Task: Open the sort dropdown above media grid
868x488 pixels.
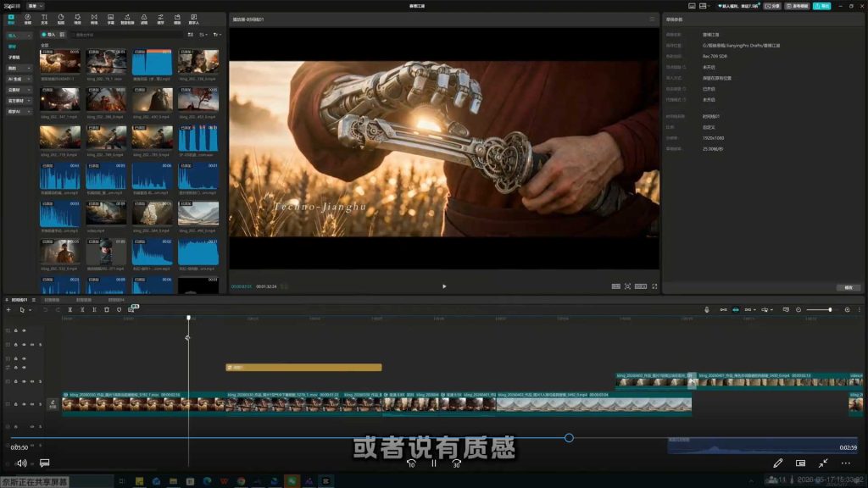Action: pyautogui.click(x=203, y=35)
